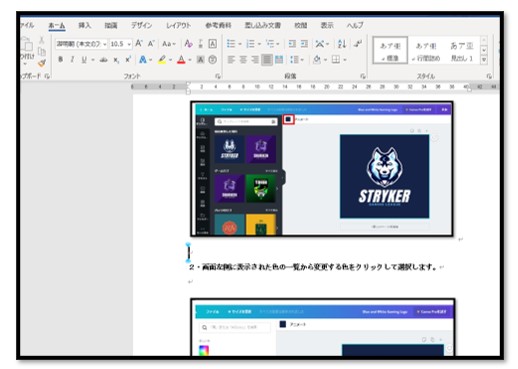Screen dimensions: 518x369
Task: Open the font name dropdown
Action: (x=105, y=44)
